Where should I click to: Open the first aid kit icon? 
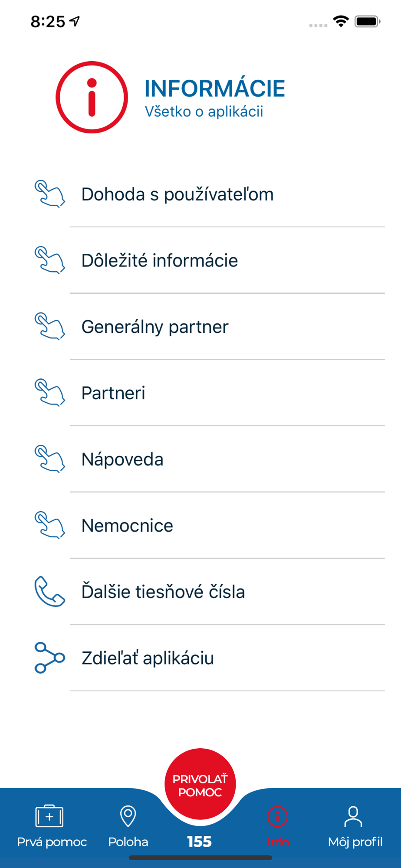point(49,816)
